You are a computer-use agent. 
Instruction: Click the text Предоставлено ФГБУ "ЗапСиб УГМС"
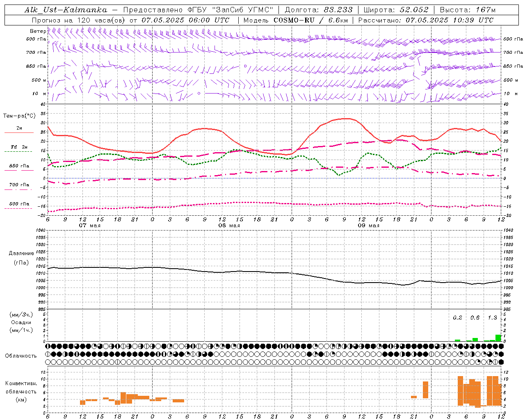click(x=198, y=10)
